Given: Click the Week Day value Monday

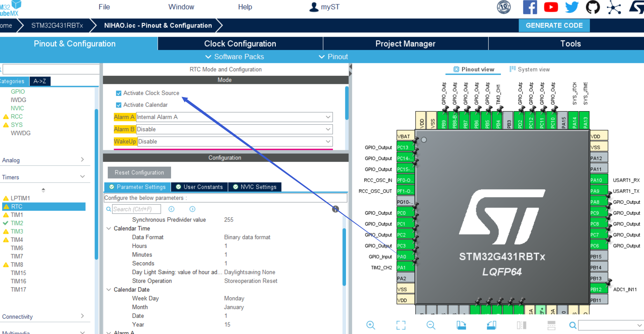Looking at the screenshot, I should (x=234, y=298).
